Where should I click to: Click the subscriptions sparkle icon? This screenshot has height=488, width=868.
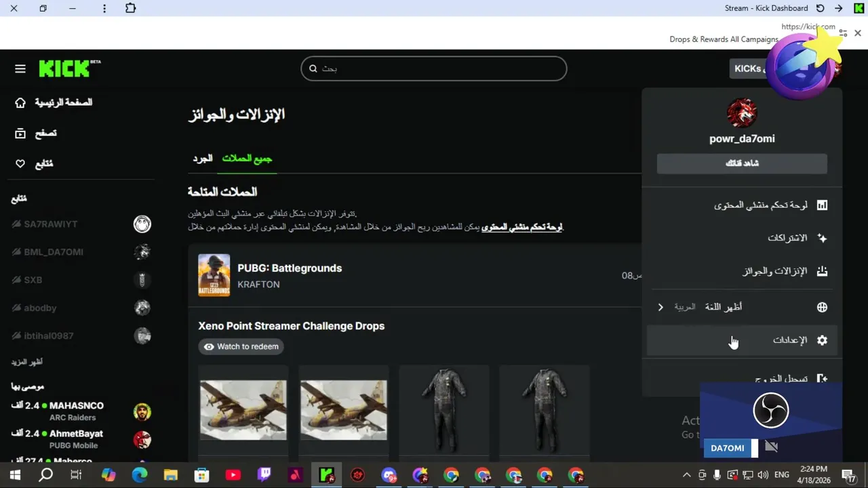pyautogui.click(x=822, y=238)
